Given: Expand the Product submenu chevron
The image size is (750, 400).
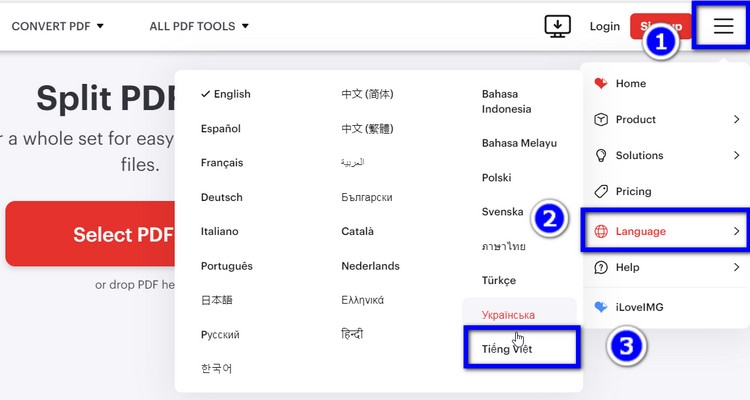Looking at the screenshot, I should 737,119.
